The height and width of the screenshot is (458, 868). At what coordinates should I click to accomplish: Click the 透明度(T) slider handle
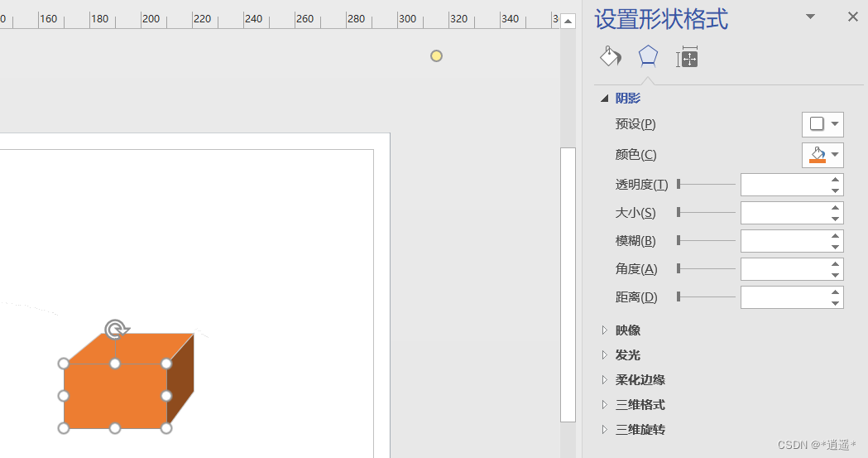tap(679, 185)
